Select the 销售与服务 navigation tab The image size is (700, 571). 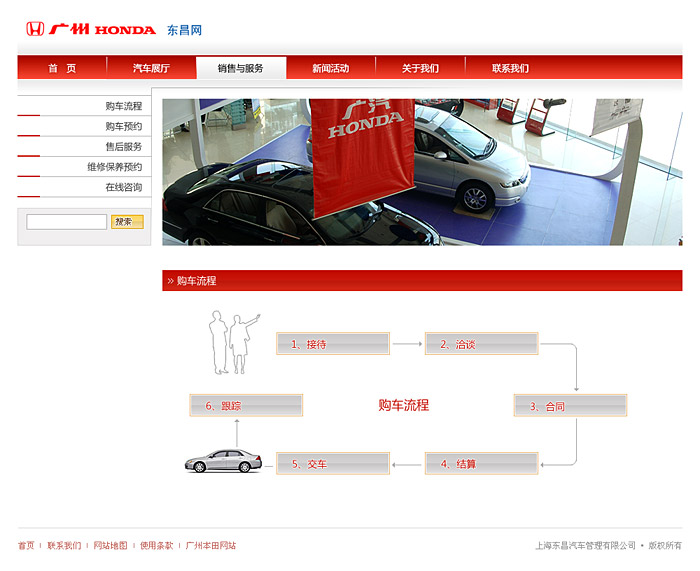(241, 68)
